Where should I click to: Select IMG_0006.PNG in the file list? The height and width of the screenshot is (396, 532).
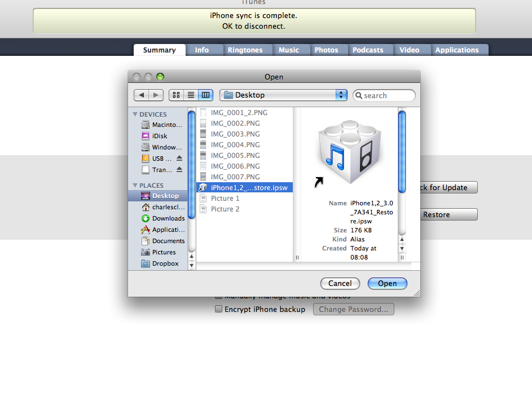(x=244, y=166)
